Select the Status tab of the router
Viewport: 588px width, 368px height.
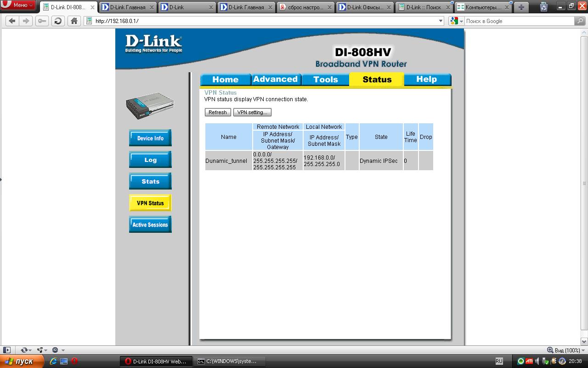coord(377,79)
